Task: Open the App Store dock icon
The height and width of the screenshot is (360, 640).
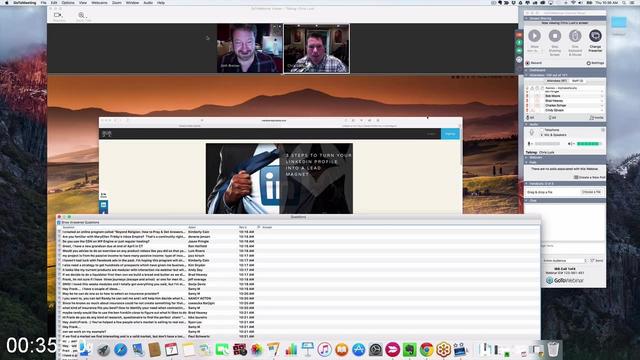Action: pyautogui.click(x=358, y=350)
